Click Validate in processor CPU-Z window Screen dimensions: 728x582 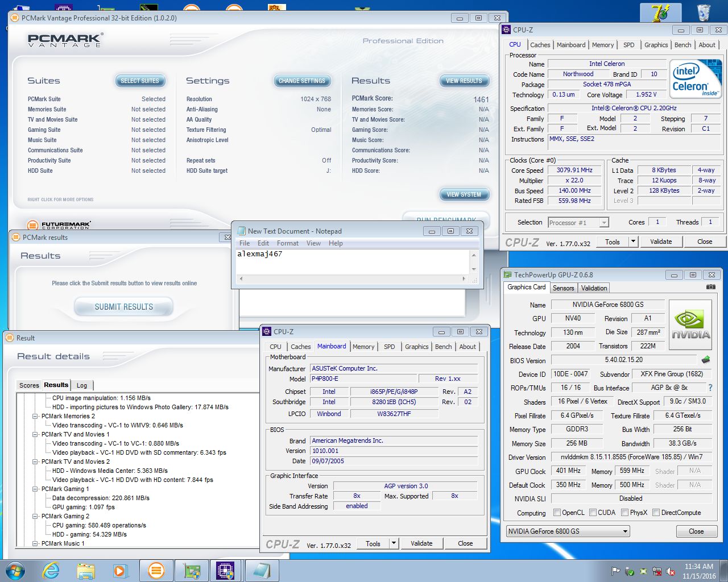tap(661, 242)
